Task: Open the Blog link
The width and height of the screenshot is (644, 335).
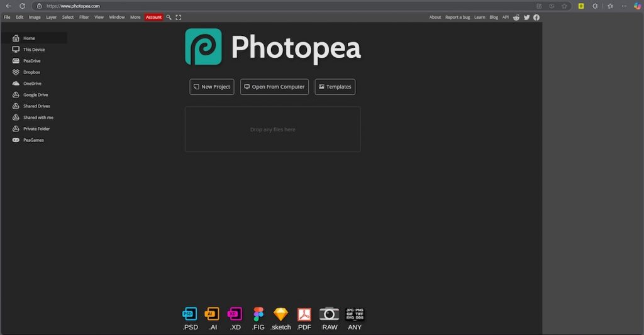Action: click(x=494, y=17)
